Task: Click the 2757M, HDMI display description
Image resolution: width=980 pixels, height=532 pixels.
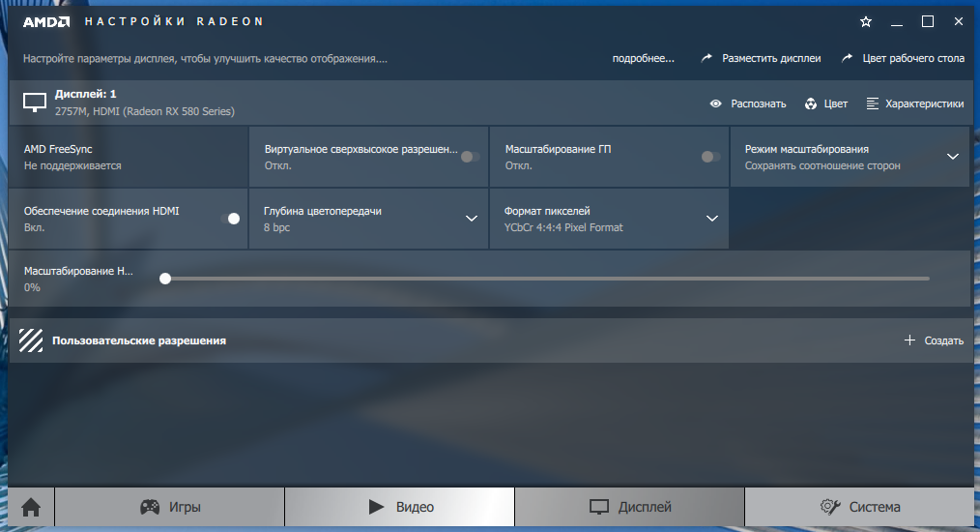Action: [145, 111]
